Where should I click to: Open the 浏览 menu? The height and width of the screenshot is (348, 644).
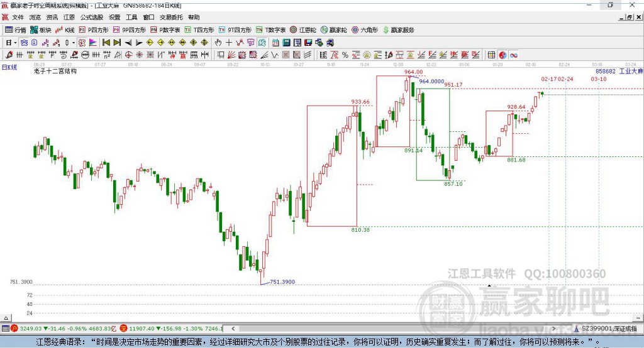point(35,17)
